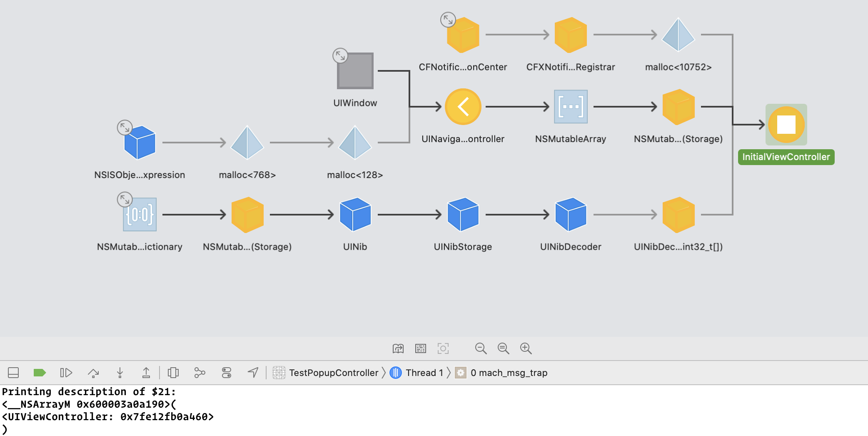Screen dimensions: 868x436
Task: Zoom in the memory graph
Action: coord(526,348)
